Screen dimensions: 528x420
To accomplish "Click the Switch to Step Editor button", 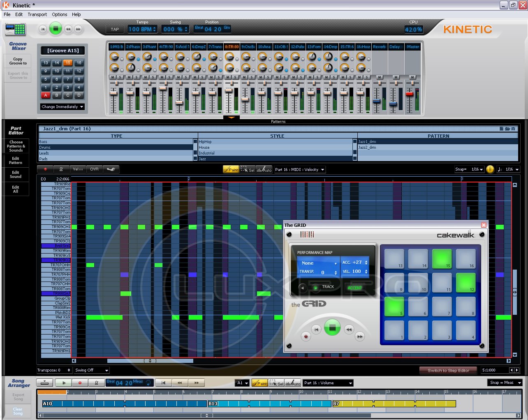I will (x=448, y=370).
